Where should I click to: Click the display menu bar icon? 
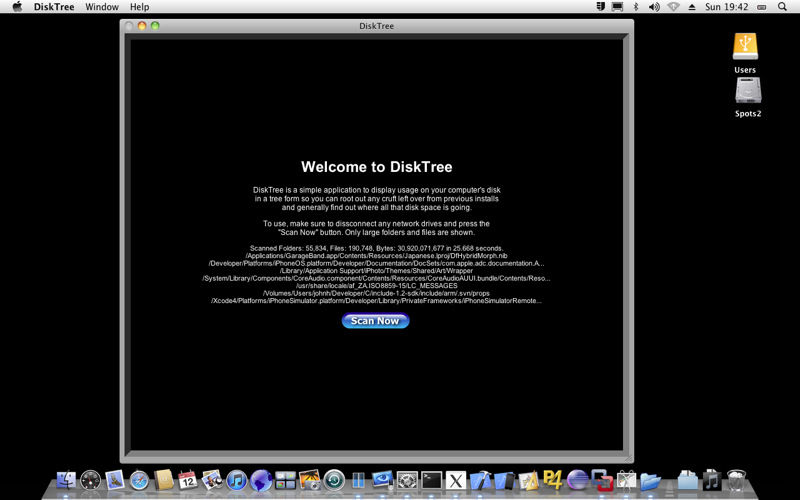click(617, 7)
